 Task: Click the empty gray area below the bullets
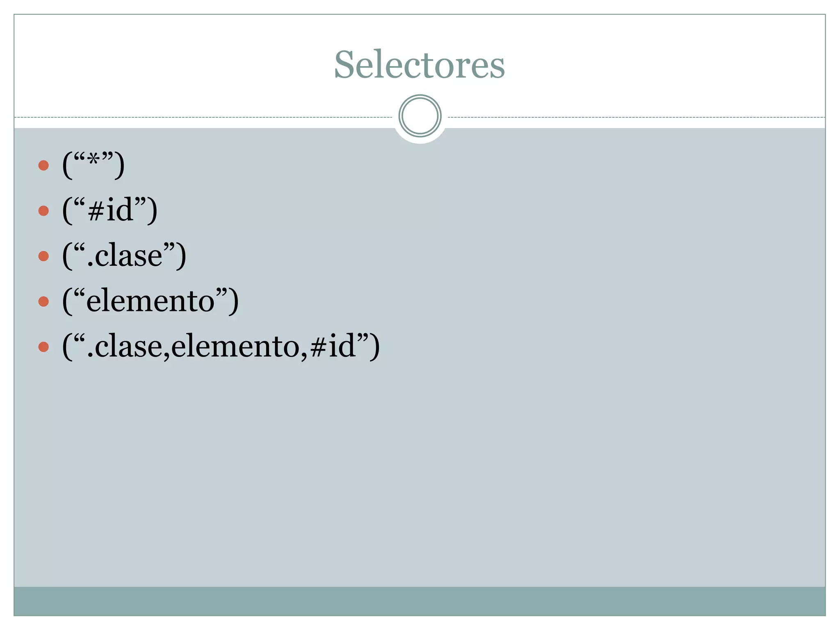click(419, 472)
